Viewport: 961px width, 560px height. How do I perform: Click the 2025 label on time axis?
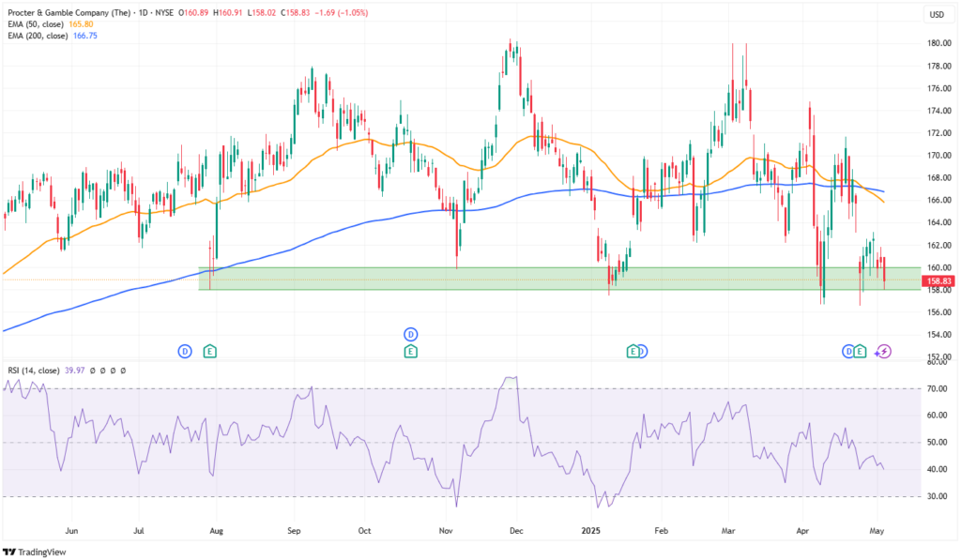(x=591, y=531)
